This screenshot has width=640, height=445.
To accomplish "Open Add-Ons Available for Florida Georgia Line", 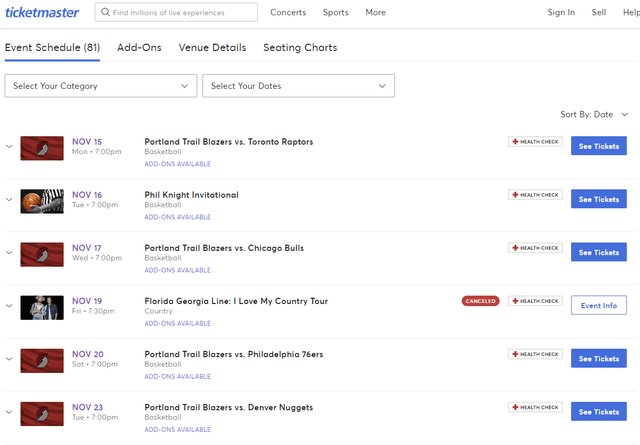I will [178, 323].
